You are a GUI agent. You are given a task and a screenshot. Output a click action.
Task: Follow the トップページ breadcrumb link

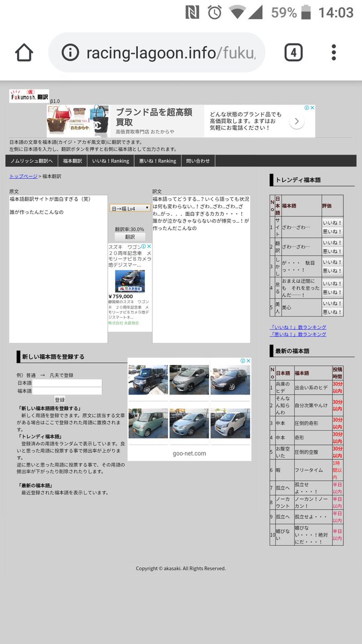point(23,176)
